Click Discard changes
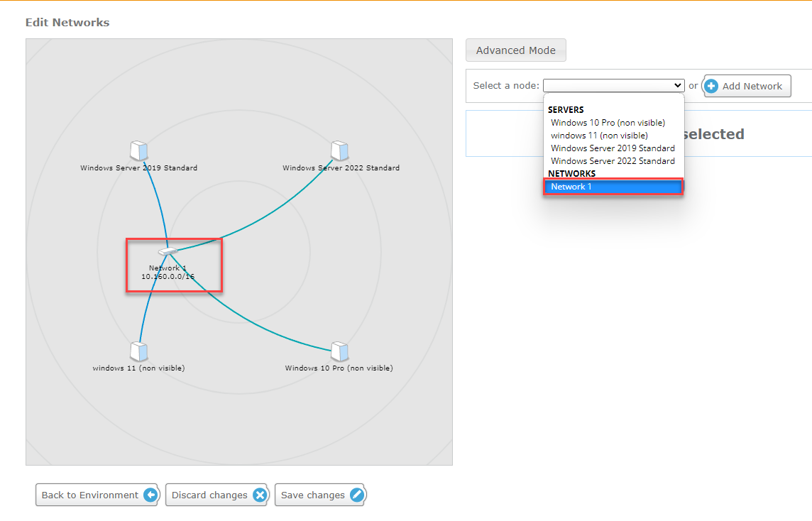Screen dimensions: 812x521 coord(216,495)
